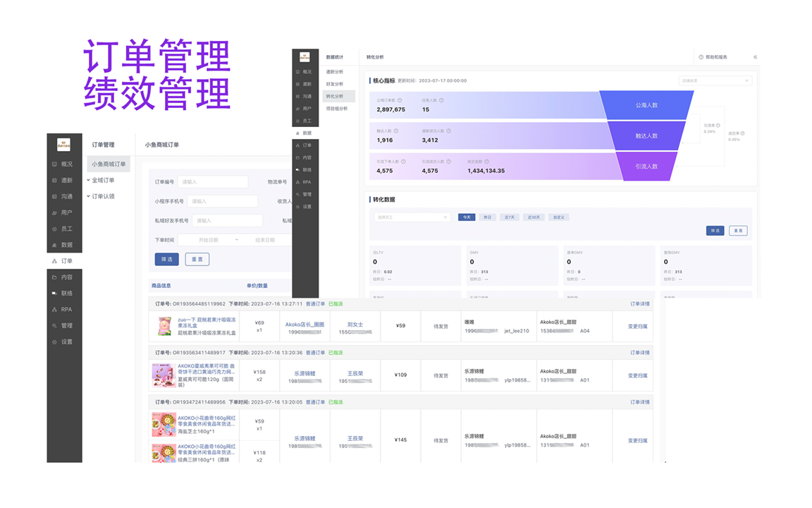Open 概况 overview in the left order sidebar
This screenshot has width=812, height=508.
point(66,164)
